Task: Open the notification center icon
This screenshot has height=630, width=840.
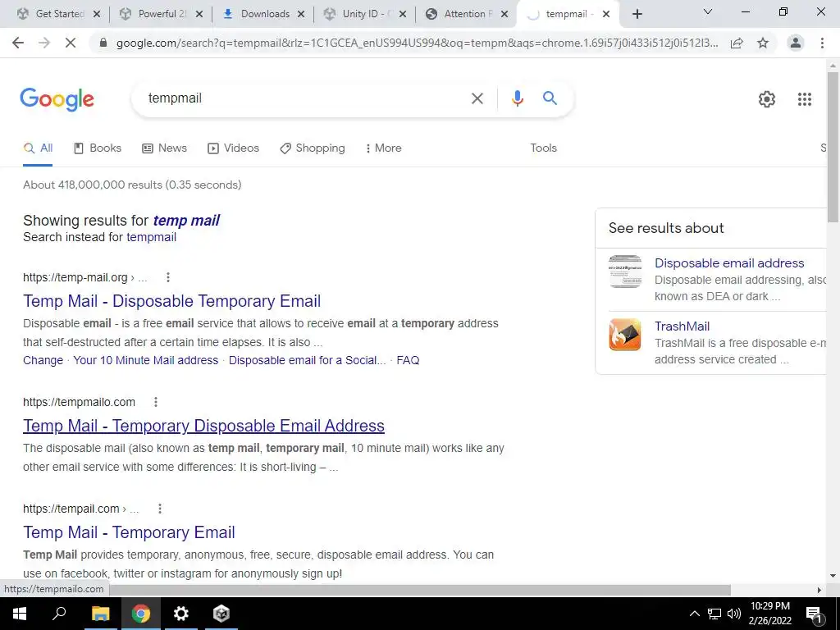Action: point(814,614)
